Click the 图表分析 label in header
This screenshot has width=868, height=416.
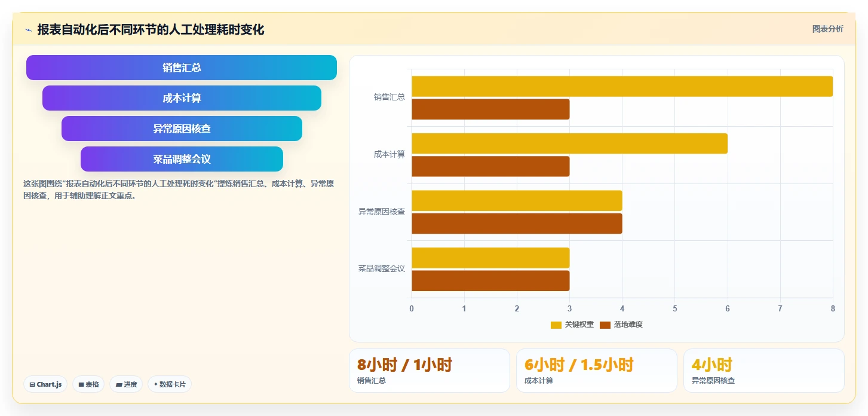(827, 29)
